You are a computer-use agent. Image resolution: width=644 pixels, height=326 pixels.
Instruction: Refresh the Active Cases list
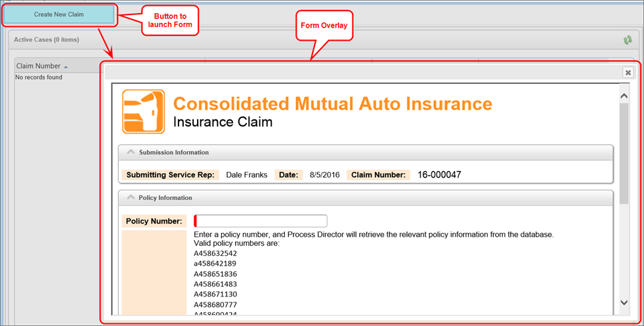coord(628,40)
